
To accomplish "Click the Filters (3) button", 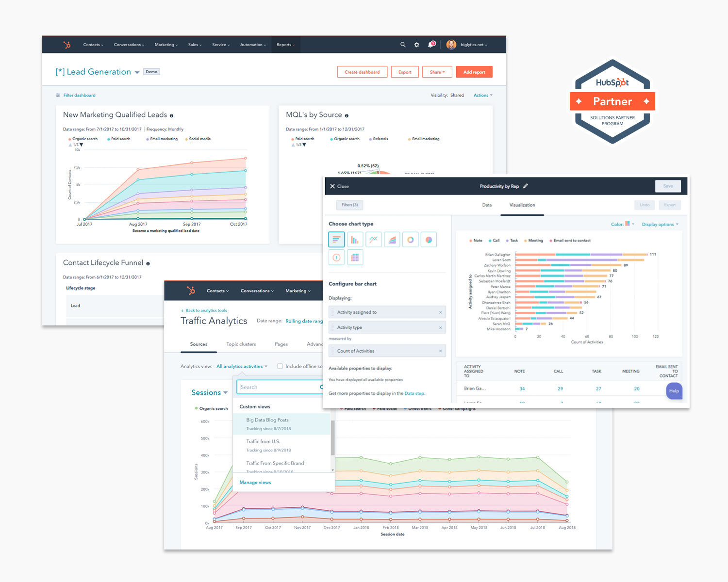I will (349, 205).
